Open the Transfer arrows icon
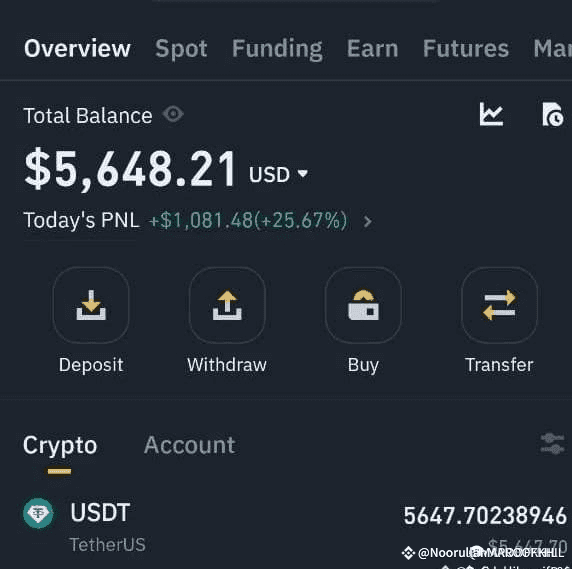The height and width of the screenshot is (569, 572). coord(499,305)
